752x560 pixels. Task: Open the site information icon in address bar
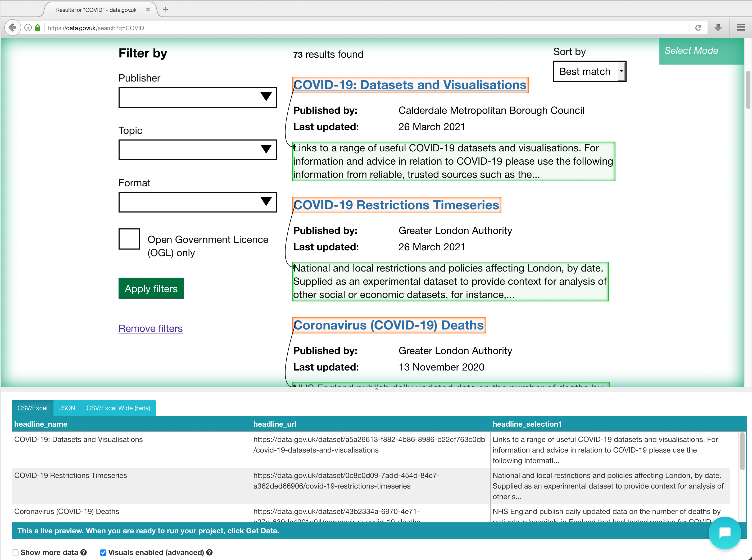[28, 28]
